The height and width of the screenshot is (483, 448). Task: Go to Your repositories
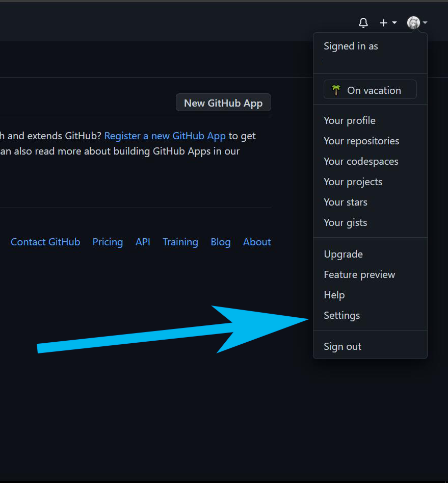361,141
